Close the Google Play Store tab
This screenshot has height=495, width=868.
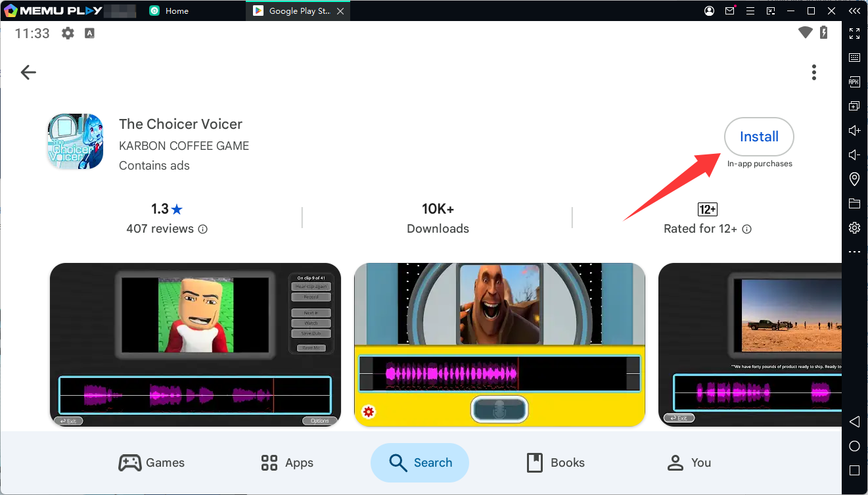[x=339, y=11]
